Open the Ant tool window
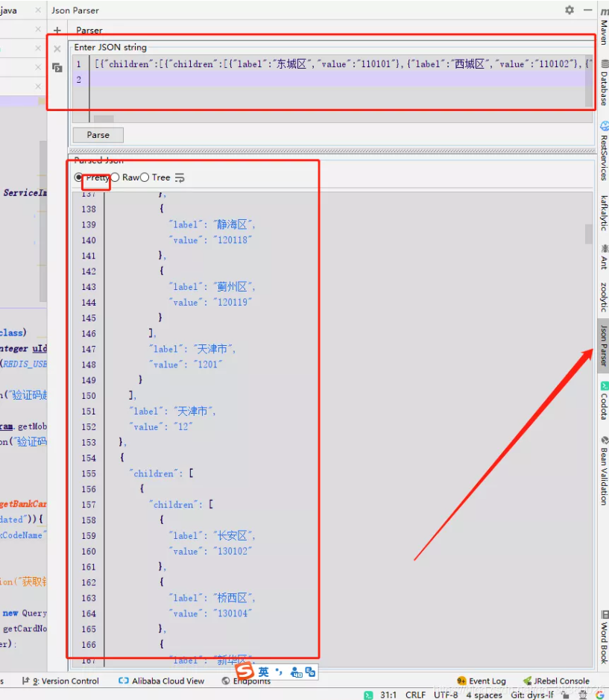609x700 pixels. click(604, 257)
